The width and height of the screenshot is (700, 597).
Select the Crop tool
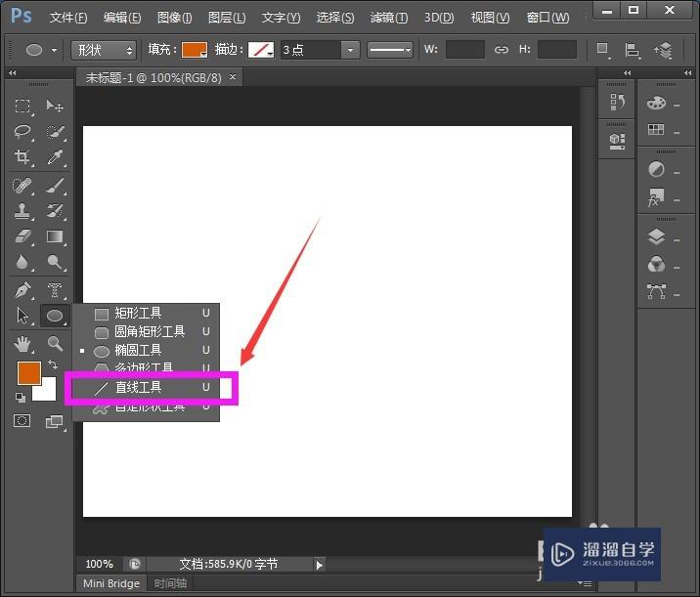tap(22, 157)
